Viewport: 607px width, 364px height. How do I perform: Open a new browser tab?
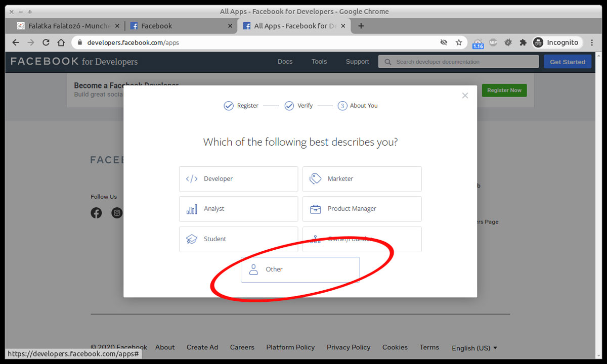coord(361,26)
